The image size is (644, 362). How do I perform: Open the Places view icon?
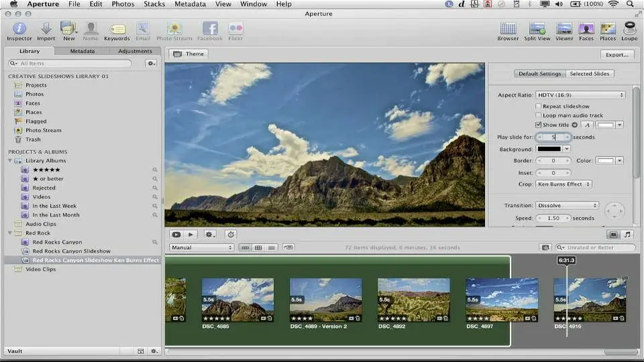(x=608, y=32)
